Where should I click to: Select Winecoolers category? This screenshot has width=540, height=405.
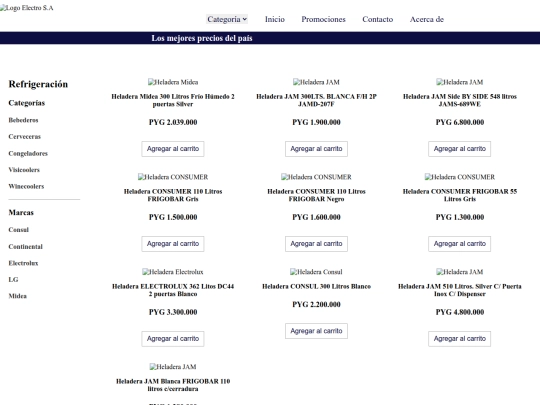pyautogui.click(x=26, y=186)
